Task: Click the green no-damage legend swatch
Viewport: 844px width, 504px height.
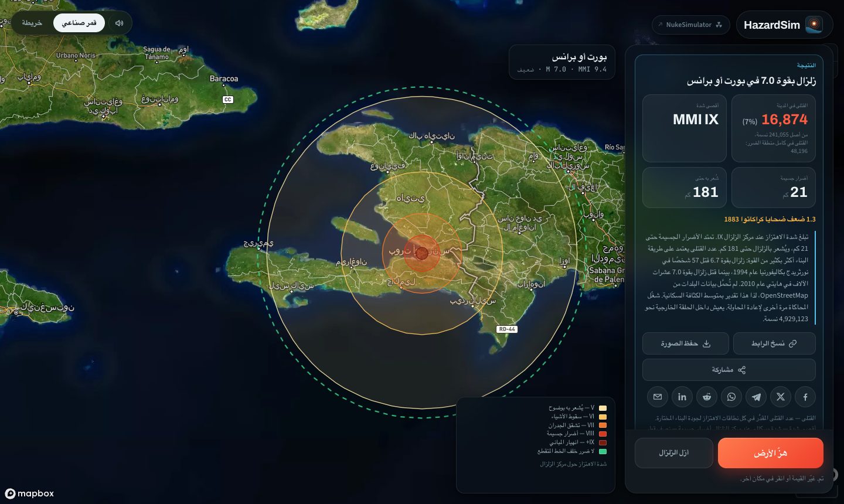Action: tap(603, 451)
